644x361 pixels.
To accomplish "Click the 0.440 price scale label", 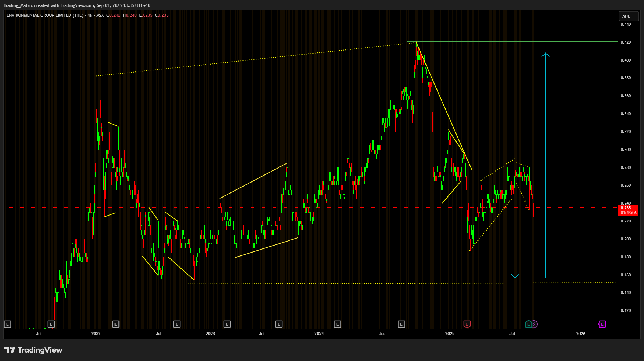I will click(626, 24).
